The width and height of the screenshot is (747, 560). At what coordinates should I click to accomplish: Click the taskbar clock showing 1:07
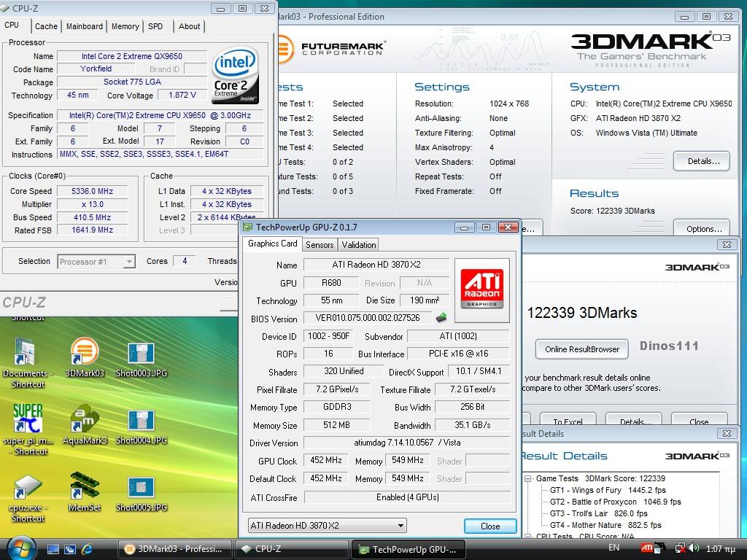click(x=720, y=548)
